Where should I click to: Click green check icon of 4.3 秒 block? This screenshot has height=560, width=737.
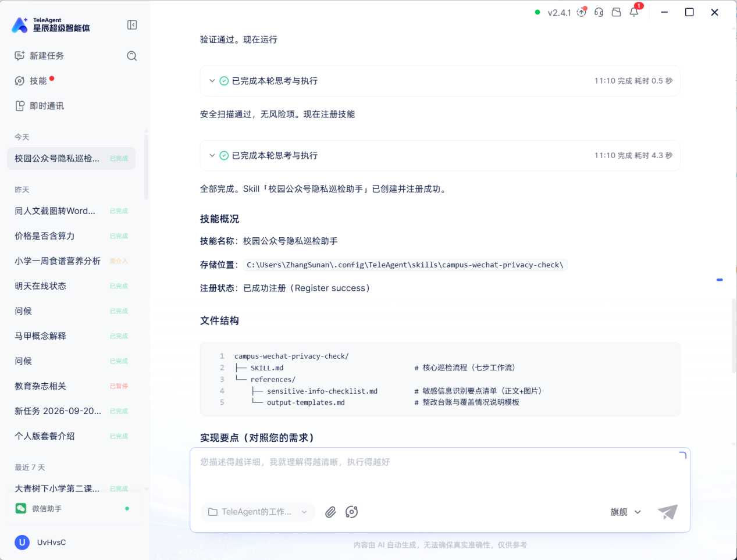224,155
